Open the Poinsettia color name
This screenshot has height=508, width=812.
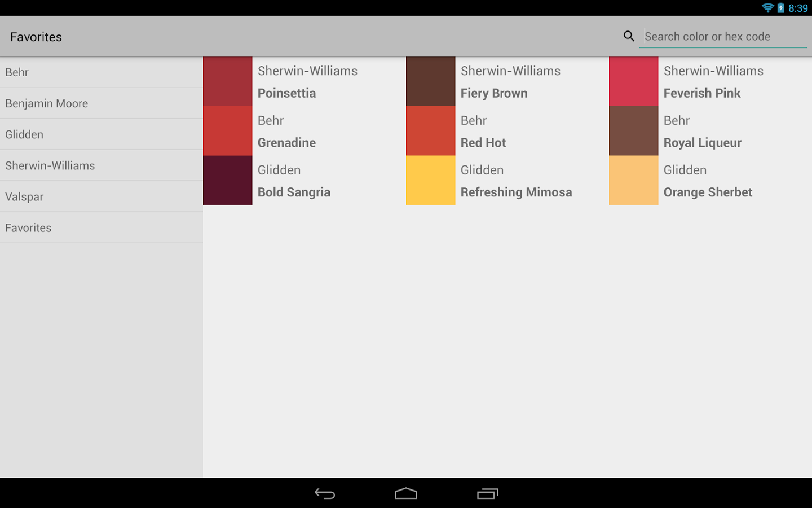coord(286,93)
